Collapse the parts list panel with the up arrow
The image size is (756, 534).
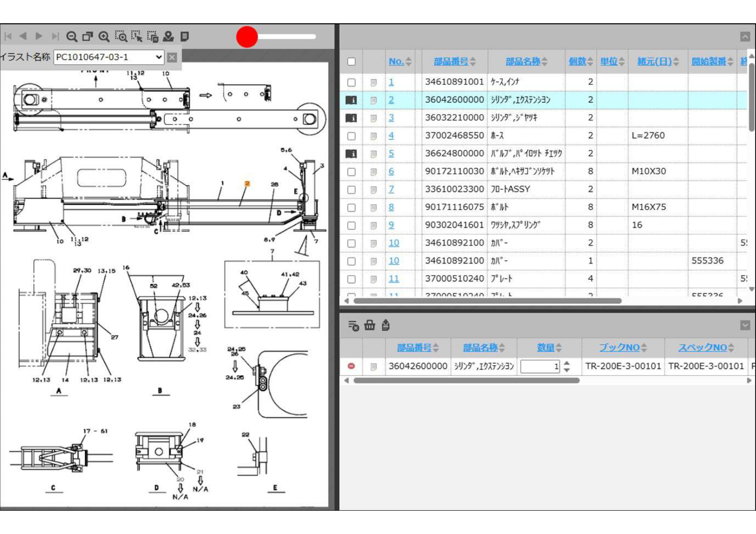click(x=745, y=37)
